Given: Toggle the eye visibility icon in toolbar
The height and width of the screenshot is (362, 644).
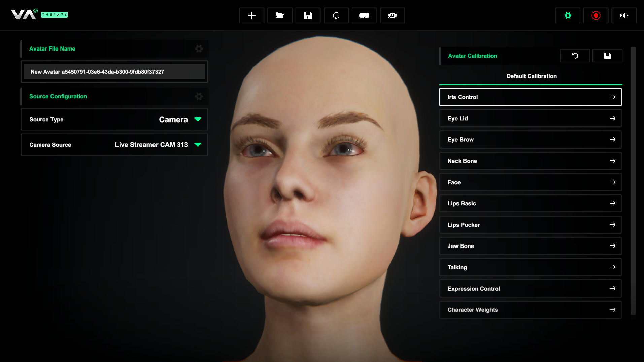Looking at the screenshot, I should pos(392,15).
